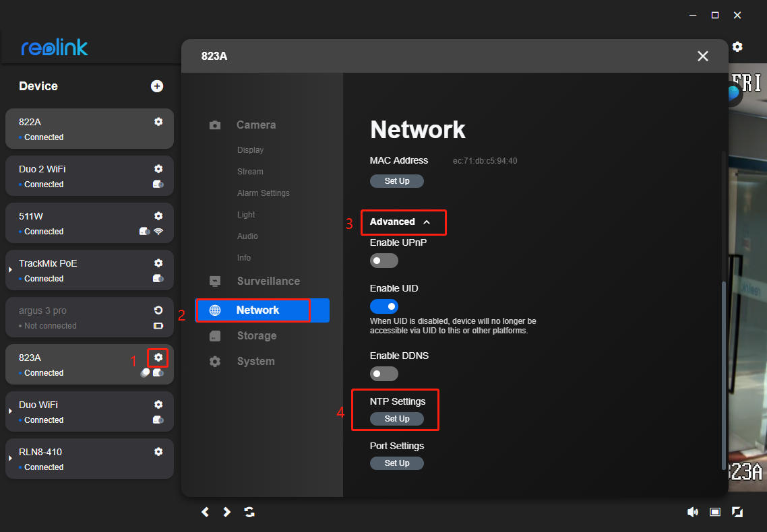This screenshot has width=767, height=532.
Task: Toggle Enable DDNS switch
Action: point(384,374)
